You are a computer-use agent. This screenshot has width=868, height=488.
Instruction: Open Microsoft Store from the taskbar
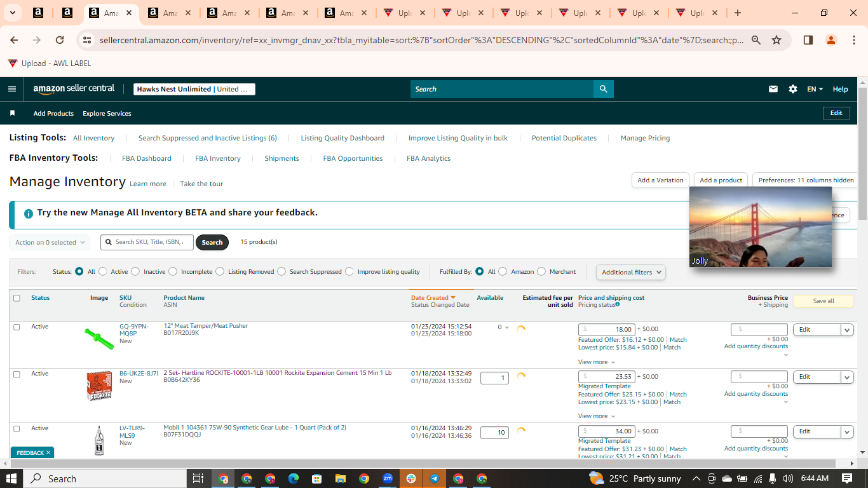316,478
